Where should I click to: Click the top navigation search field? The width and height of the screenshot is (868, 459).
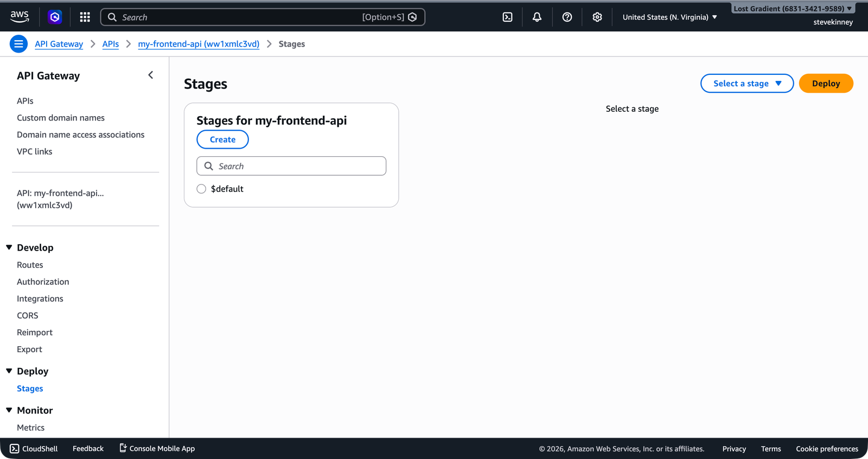click(x=263, y=17)
